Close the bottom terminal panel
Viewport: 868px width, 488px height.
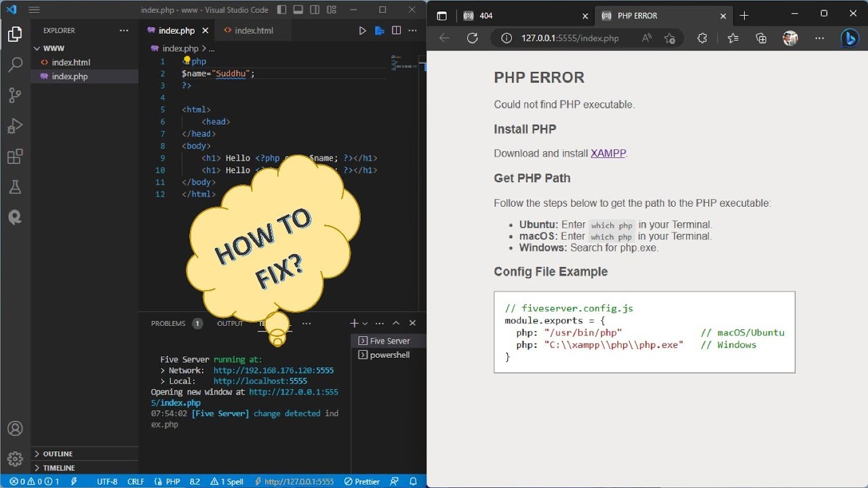click(x=412, y=323)
